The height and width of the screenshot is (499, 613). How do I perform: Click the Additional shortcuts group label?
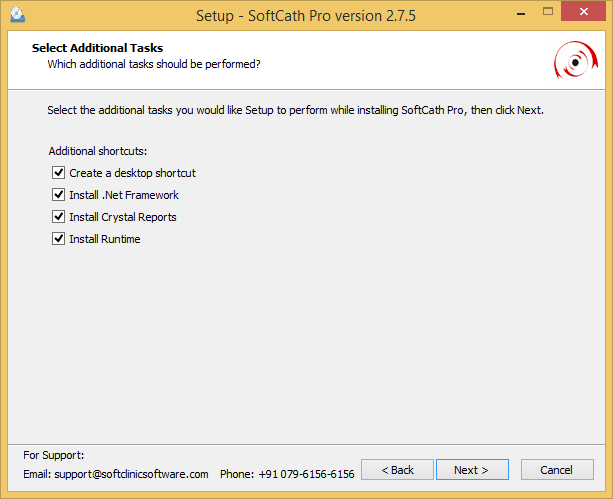click(98, 151)
